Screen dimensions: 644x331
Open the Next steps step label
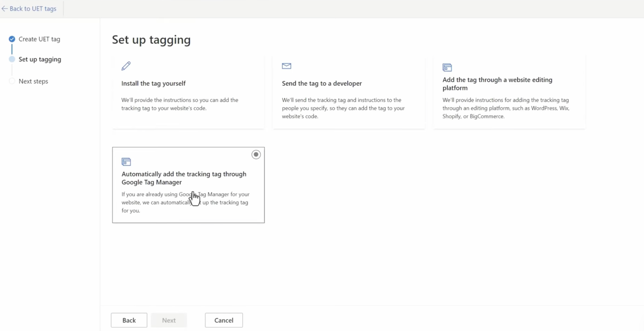click(x=33, y=81)
